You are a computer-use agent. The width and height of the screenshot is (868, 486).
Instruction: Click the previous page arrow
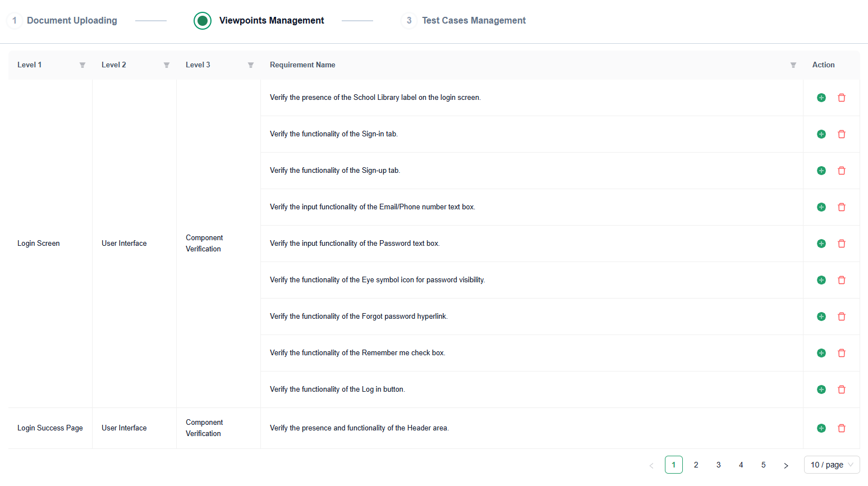(x=651, y=465)
